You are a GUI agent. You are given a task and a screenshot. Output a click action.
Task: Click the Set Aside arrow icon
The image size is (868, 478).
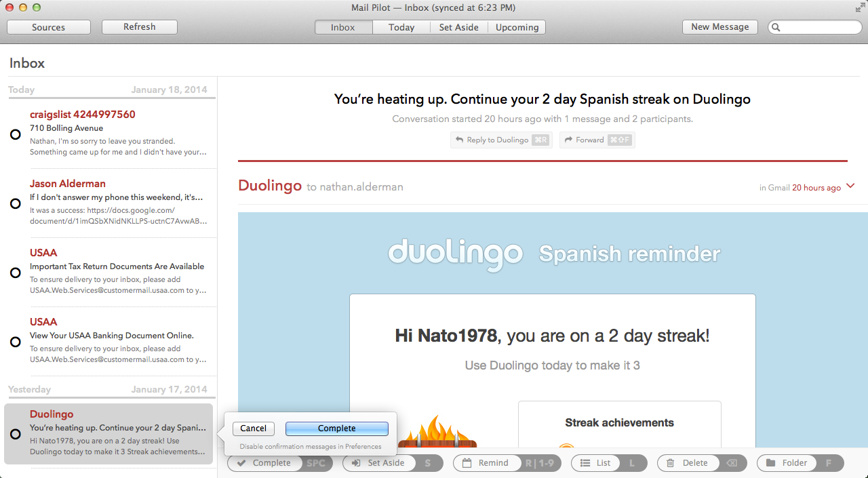click(356, 463)
